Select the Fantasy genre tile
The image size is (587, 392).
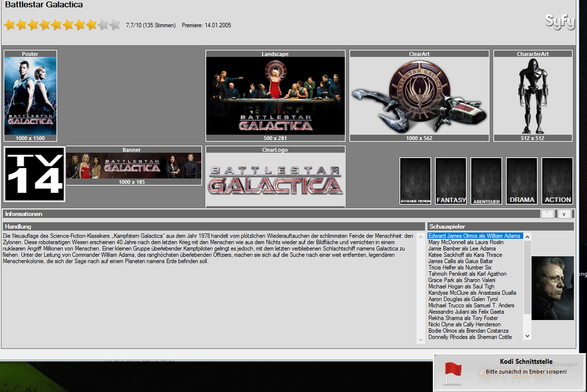(x=451, y=180)
